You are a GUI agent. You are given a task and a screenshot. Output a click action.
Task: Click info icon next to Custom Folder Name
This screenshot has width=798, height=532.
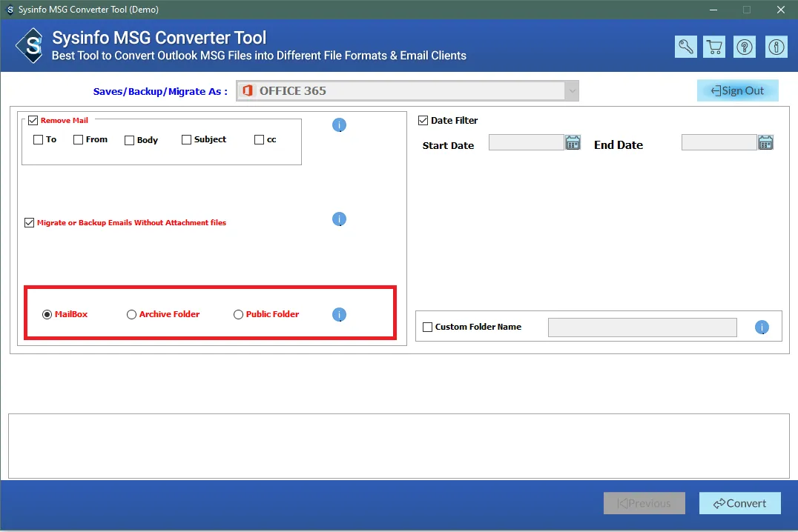click(762, 327)
